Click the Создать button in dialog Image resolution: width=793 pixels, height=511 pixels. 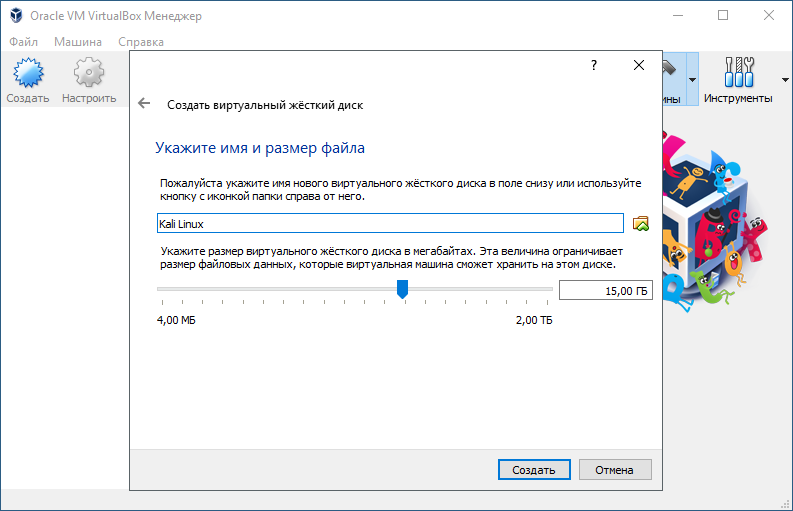534,470
